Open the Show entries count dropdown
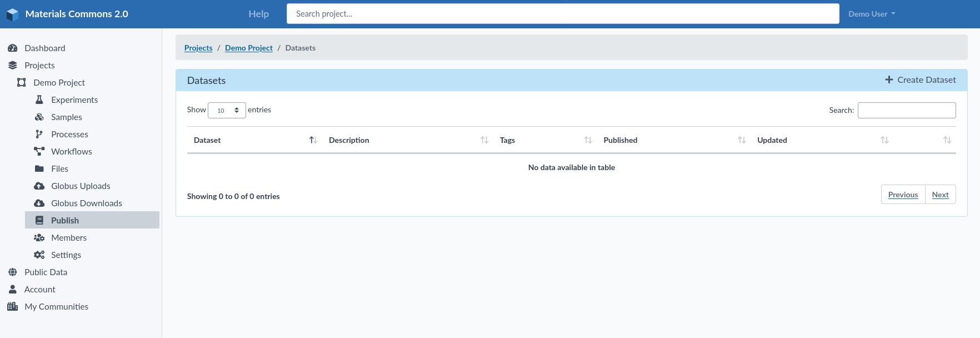The height and width of the screenshot is (338, 980). [227, 110]
